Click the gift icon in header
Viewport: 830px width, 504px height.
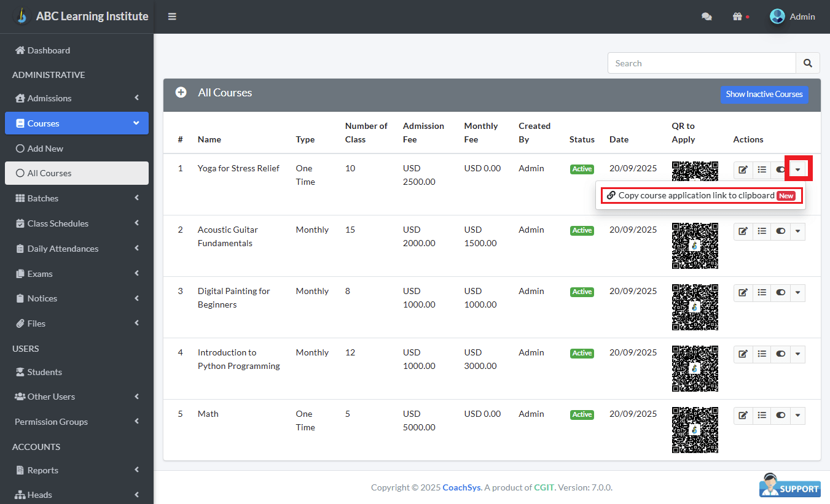point(738,17)
